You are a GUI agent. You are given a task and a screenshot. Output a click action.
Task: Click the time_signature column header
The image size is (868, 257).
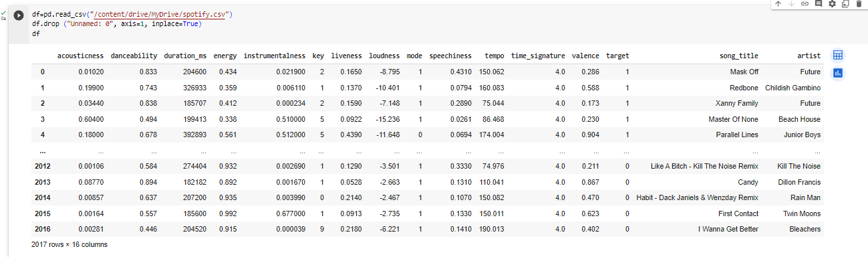tap(538, 56)
